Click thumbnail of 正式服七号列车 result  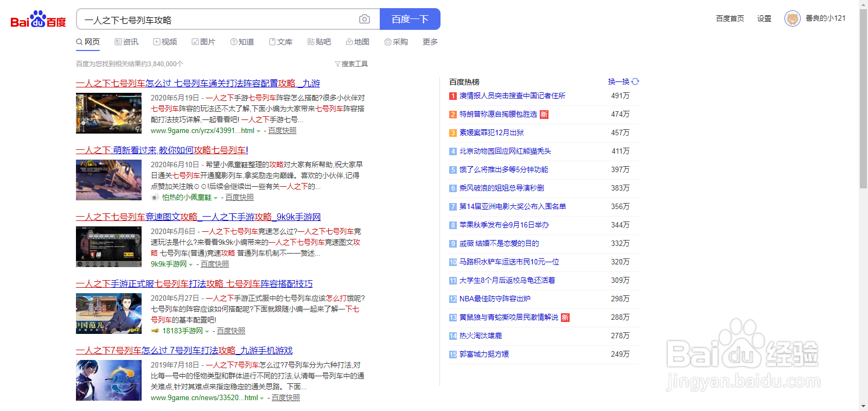click(x=108, y=313)
